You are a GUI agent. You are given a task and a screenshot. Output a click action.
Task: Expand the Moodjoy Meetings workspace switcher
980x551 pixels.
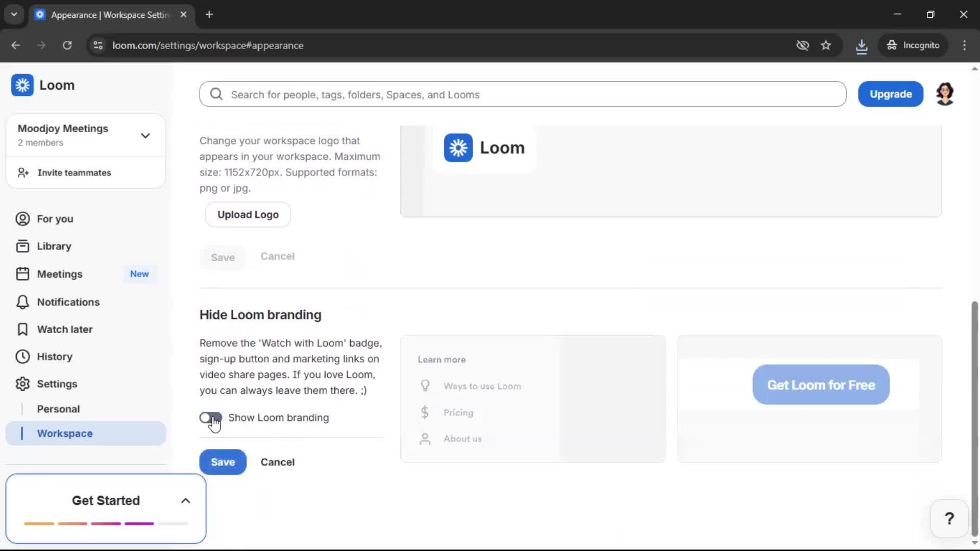tap(145, 135)
